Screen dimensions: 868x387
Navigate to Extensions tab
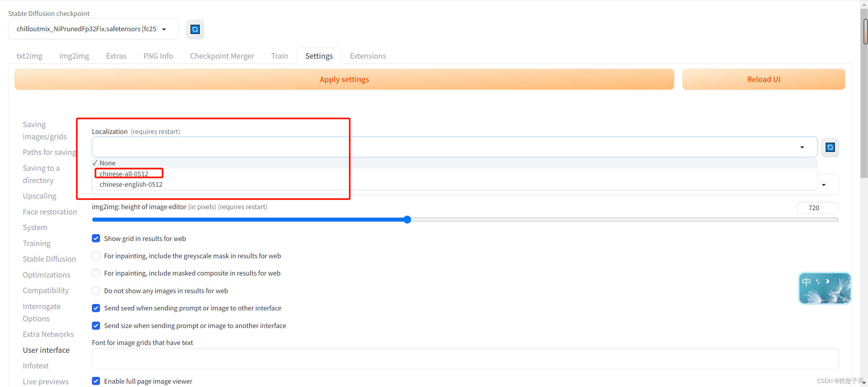pyautogui.click(x=368, y=55)
